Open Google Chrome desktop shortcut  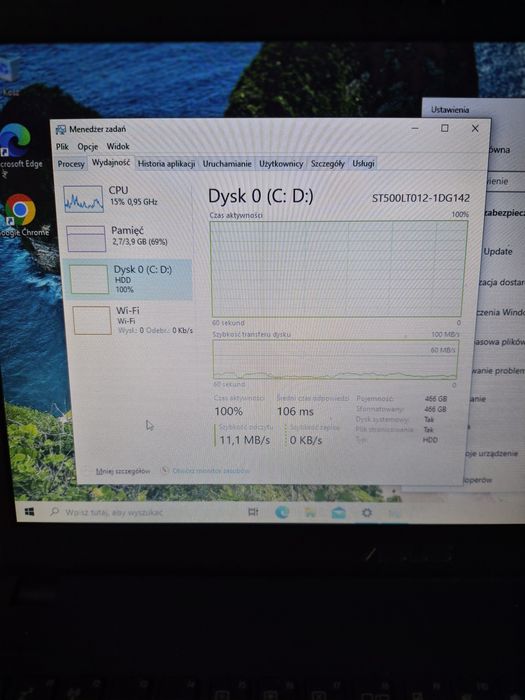(x=21, y=215)
